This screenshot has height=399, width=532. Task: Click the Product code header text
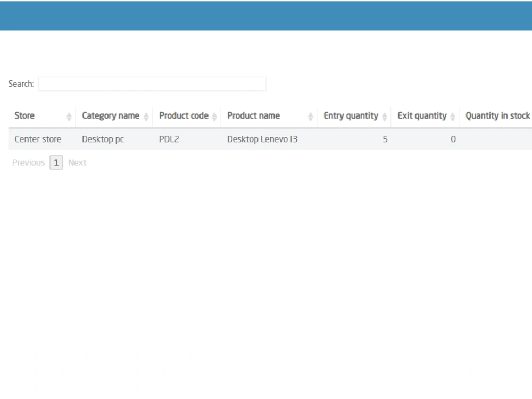(x=184, y=115)
